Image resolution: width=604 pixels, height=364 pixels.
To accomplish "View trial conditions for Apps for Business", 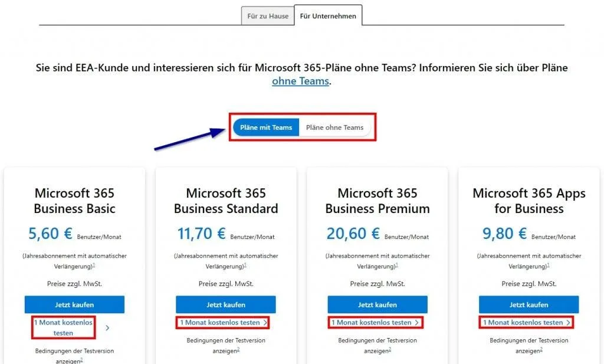I will pyautogui.click(x=528, y=345).
